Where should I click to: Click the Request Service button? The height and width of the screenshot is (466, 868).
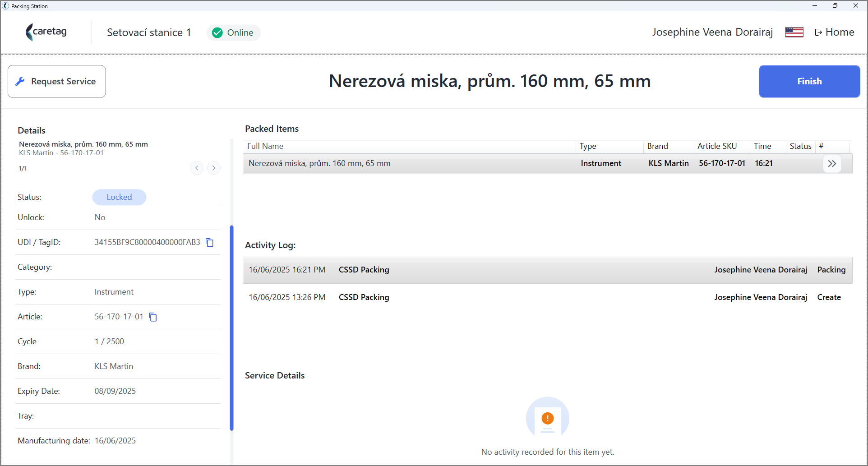(57, 82)
